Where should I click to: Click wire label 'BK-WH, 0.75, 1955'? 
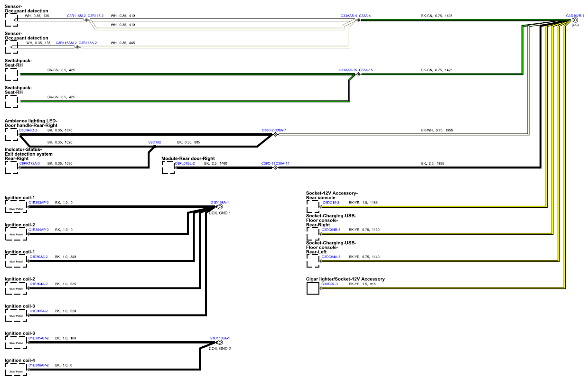pos(437,130)
